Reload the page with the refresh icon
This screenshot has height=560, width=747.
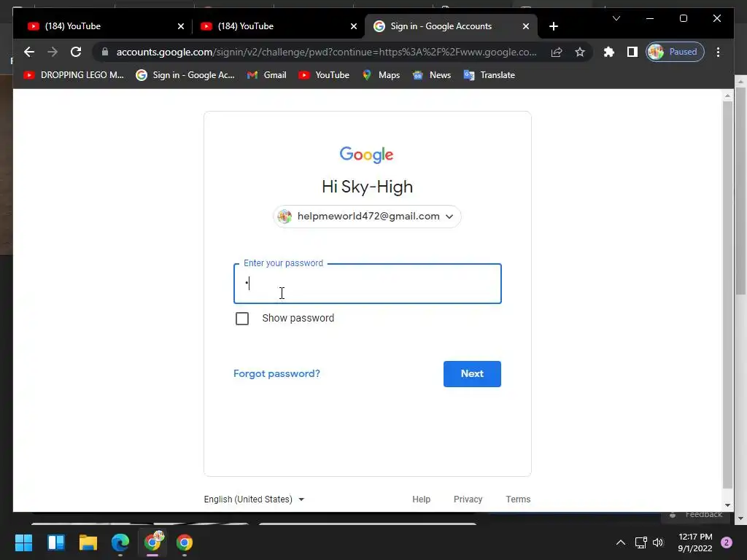(x=76, y=52)
